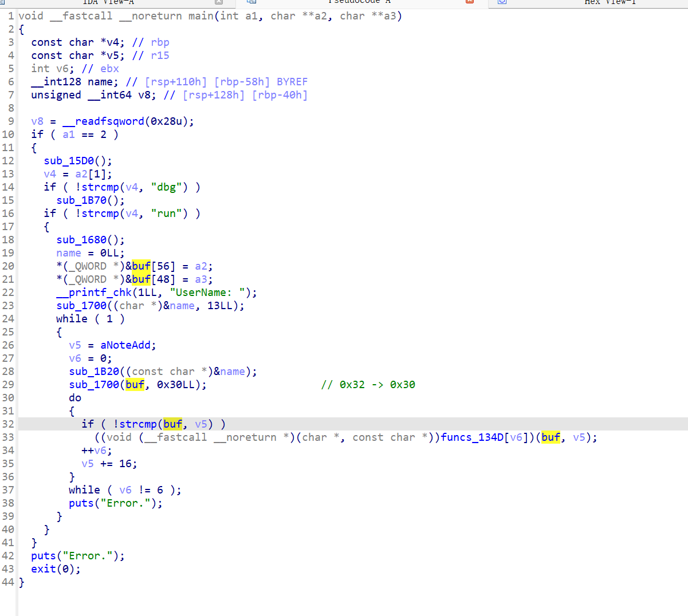Select the __noreturn keyword in main signature

(151, 16)
